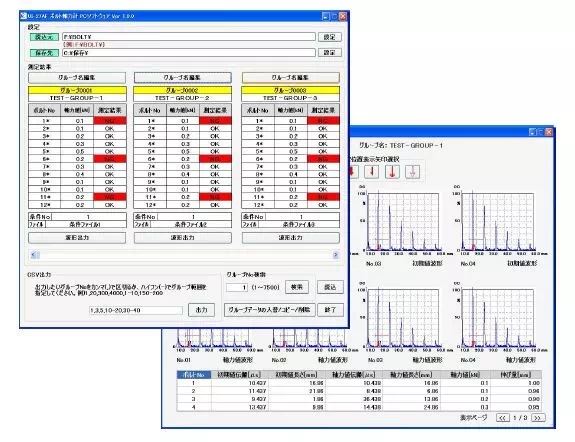575x442 pixels.
Task: Select bolt 12* row in group 2 table
Action: click(182, 205)
